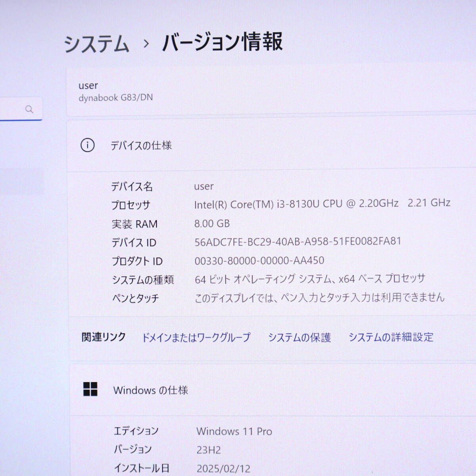
Task: Click the ペンとタッチ label
Action: [135, 298]
